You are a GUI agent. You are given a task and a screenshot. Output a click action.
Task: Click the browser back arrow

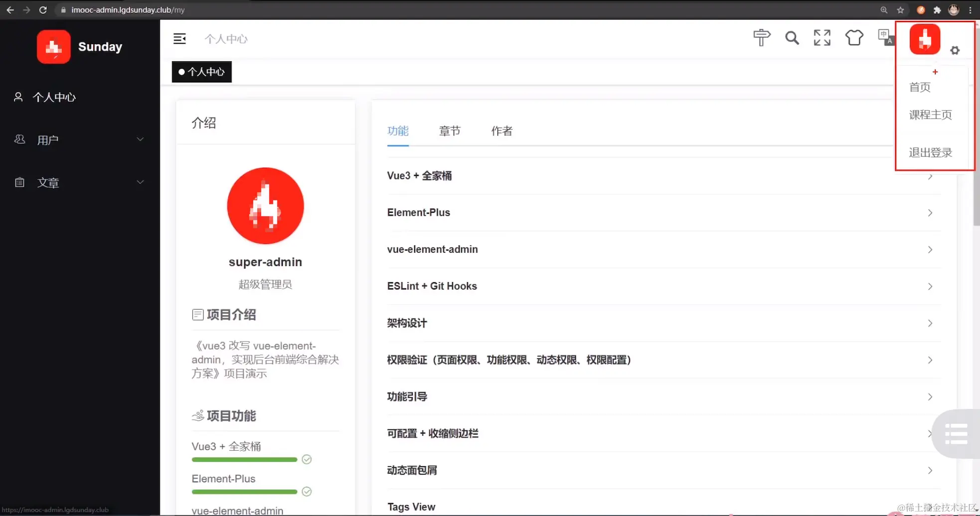coord(10,10)
